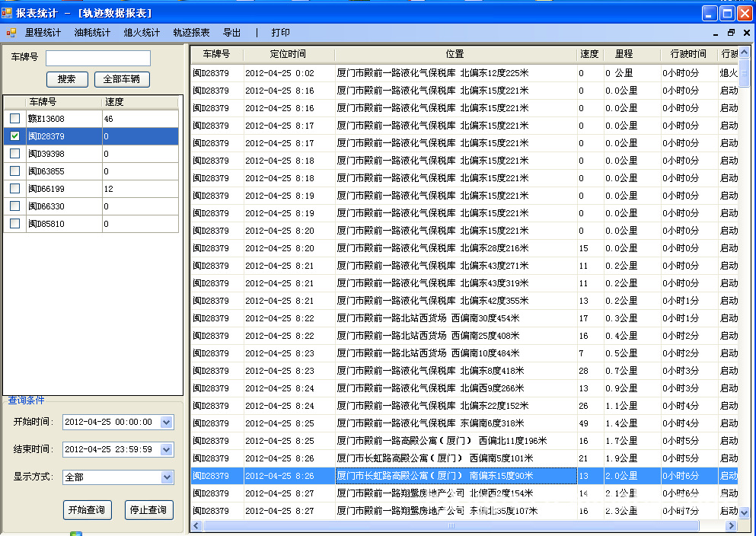Click the title bar application icon
The width and height of the screenshot is (756, 536).
(x=8, y=12)
